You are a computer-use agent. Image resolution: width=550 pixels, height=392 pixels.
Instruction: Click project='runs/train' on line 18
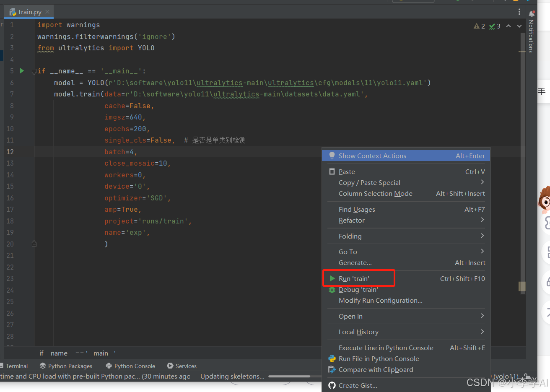pyautogui.click(x=148, y=221)
